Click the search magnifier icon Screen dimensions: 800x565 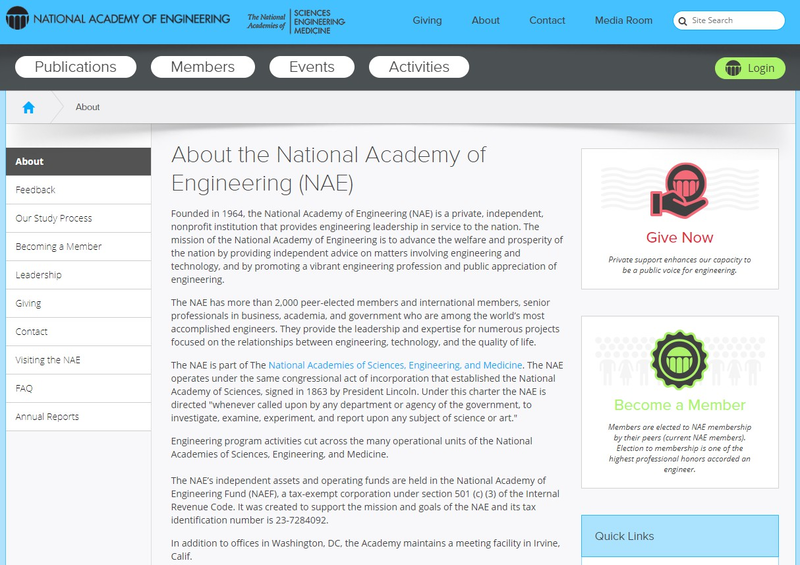point(683,21)
